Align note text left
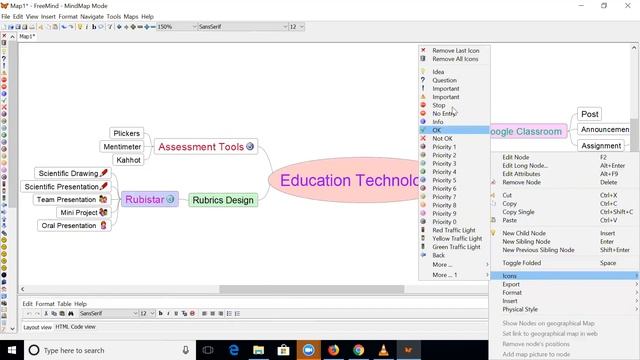This screenshot has height=360, width=640. point(204,313)
